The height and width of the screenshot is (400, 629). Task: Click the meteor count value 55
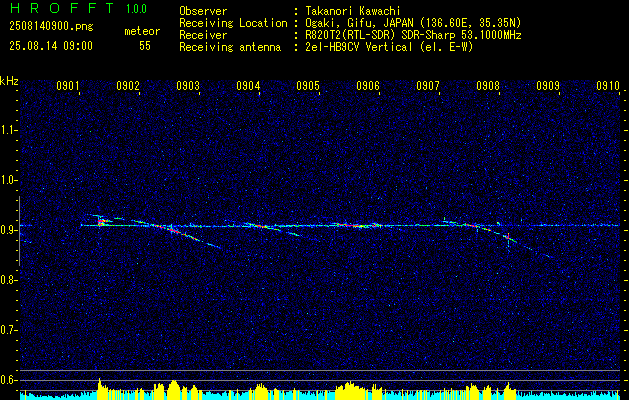coord(145,46)
